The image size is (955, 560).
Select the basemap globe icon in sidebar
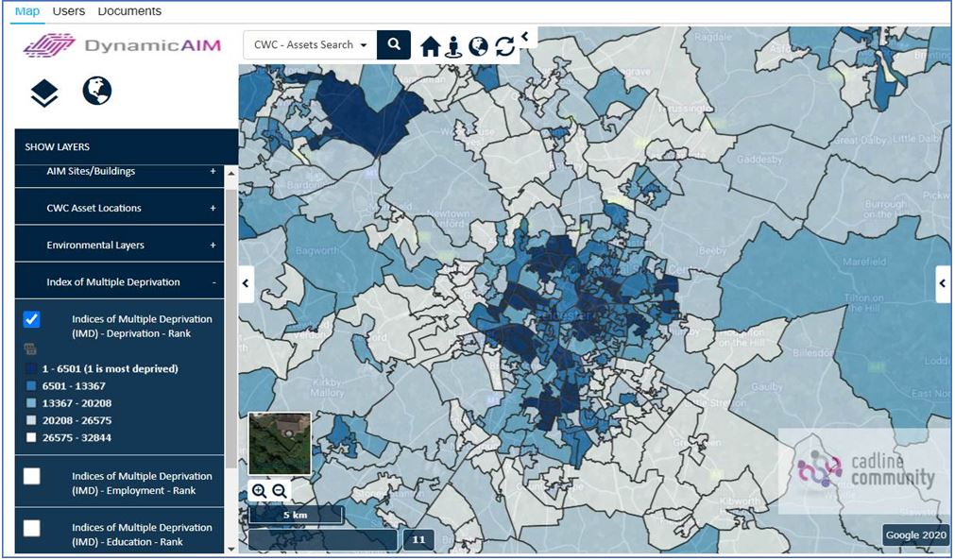coord(97,91)
